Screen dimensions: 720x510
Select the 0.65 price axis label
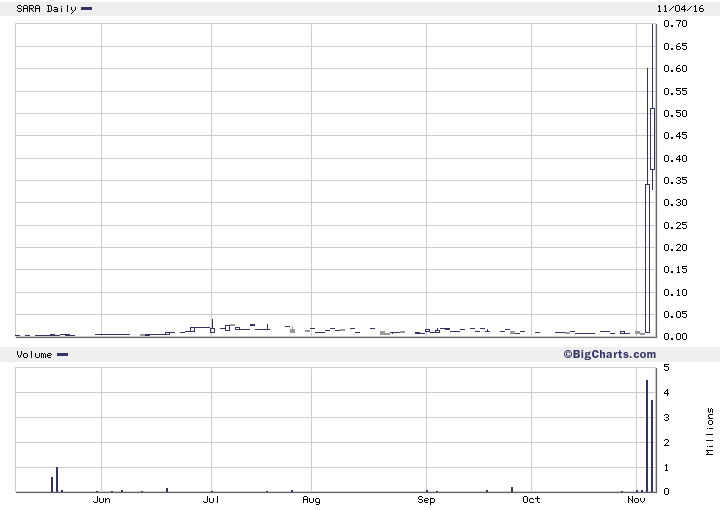pos(675,46)
